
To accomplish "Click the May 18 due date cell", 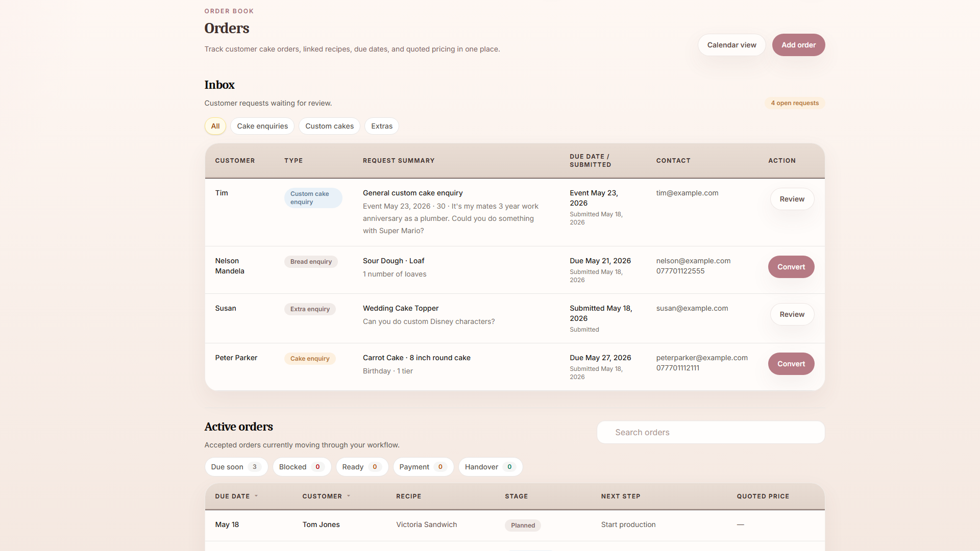I will pos(227,524).
